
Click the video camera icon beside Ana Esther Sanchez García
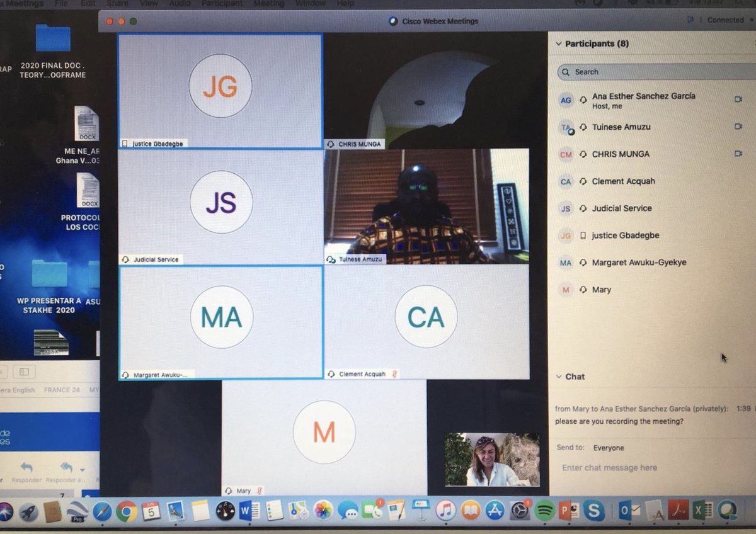(738, 99)
